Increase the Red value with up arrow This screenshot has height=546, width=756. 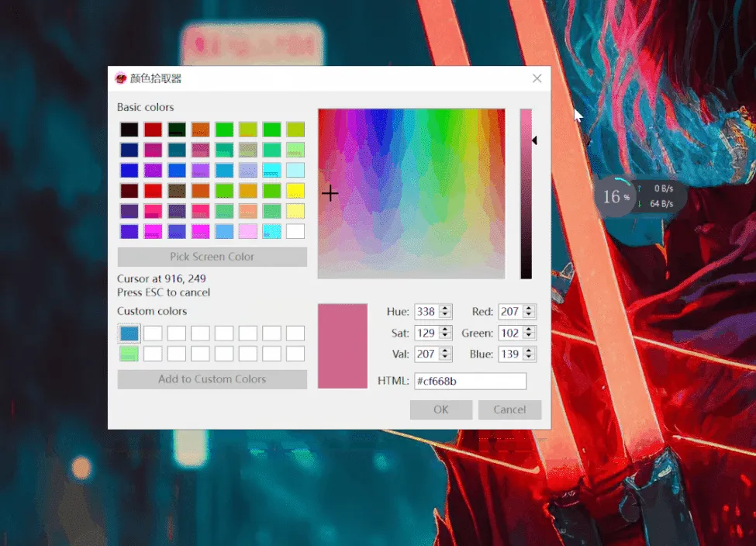pyautogui.click(x=529, y=308)
